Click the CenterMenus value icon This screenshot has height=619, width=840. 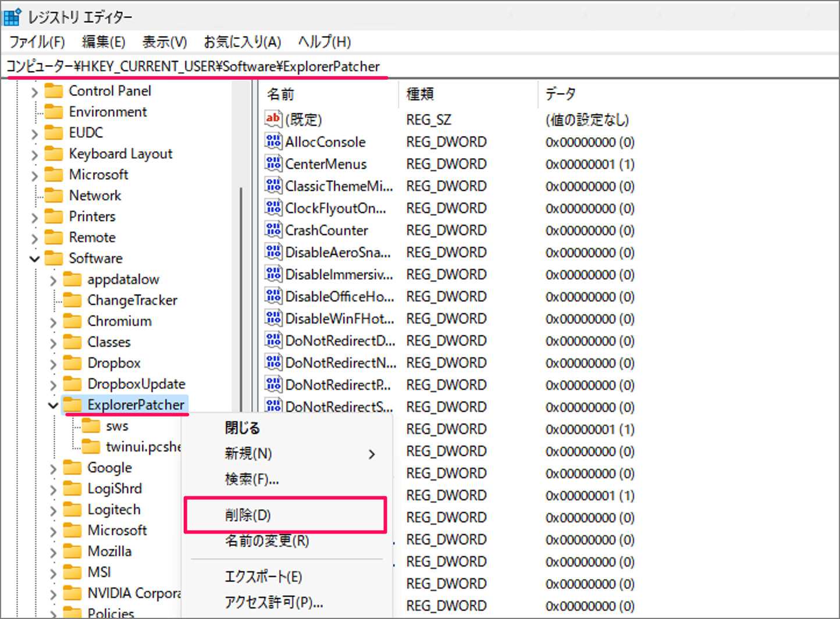point(272,163)
